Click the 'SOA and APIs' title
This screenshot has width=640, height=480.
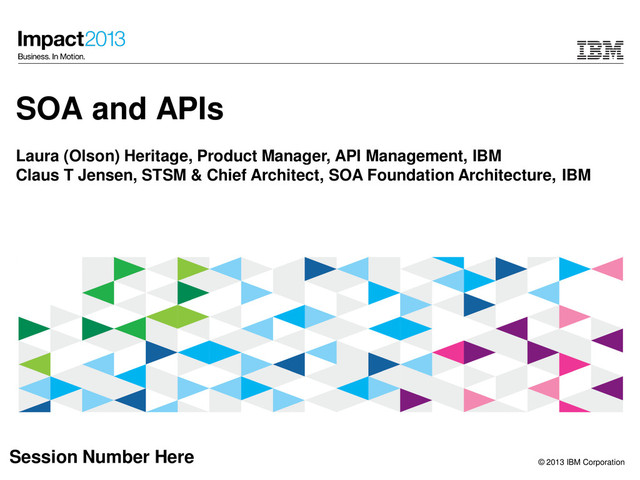[x=120, y=109]
